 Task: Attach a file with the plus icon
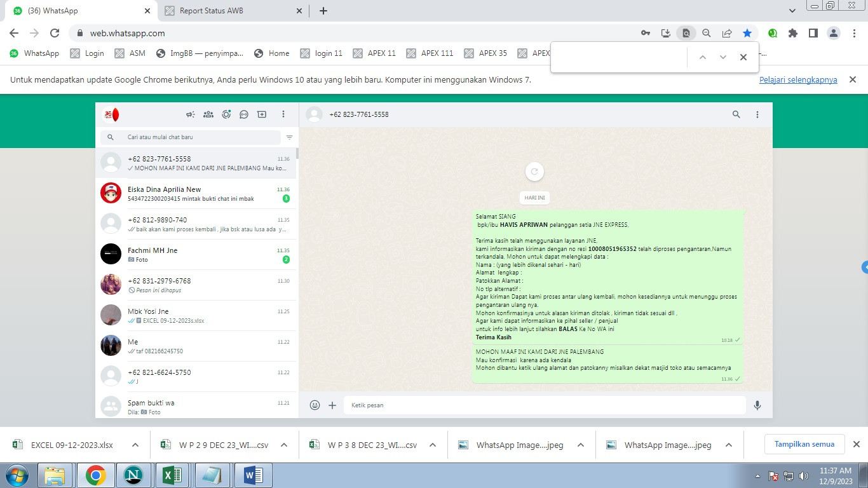click(332, 405)
